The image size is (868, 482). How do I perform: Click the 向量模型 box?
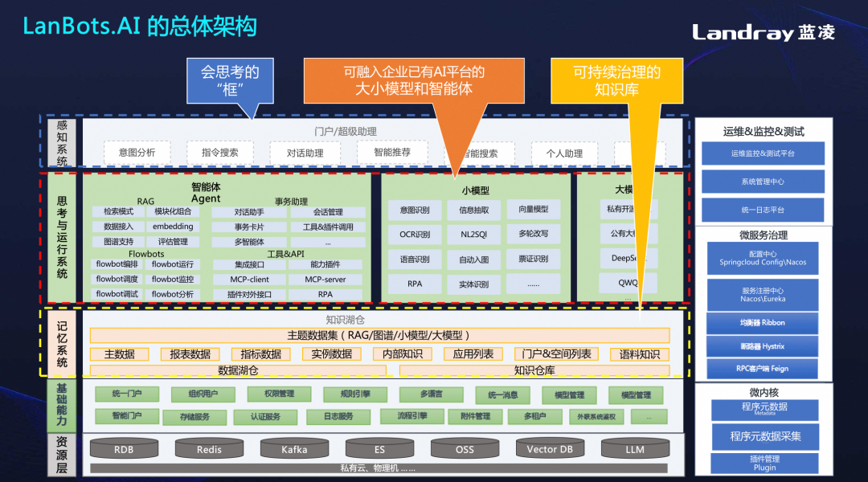click(533, 209)
